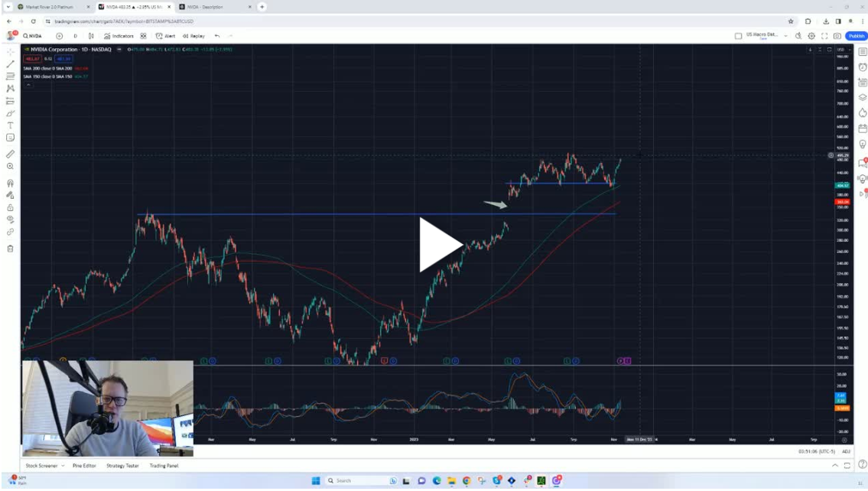Open the US Macro layout name dropdown
The height and width of the screenshot is (491, 868).
(762, 35)
